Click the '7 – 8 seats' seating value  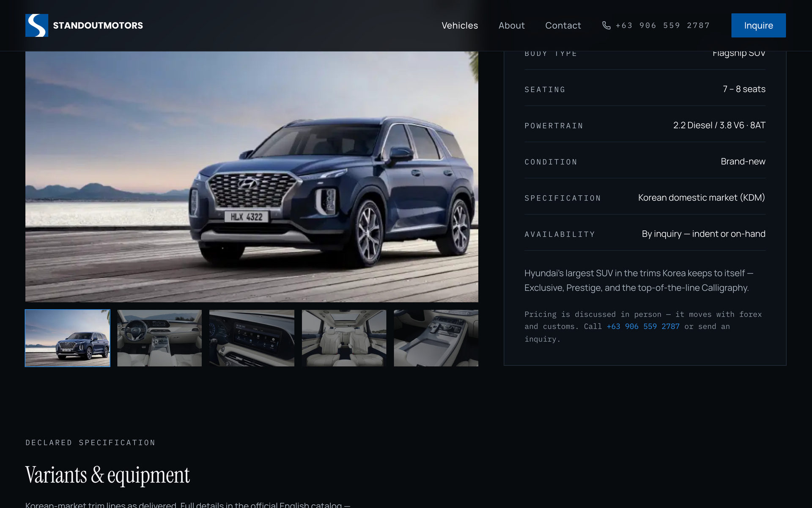click(x=744, y=89)
